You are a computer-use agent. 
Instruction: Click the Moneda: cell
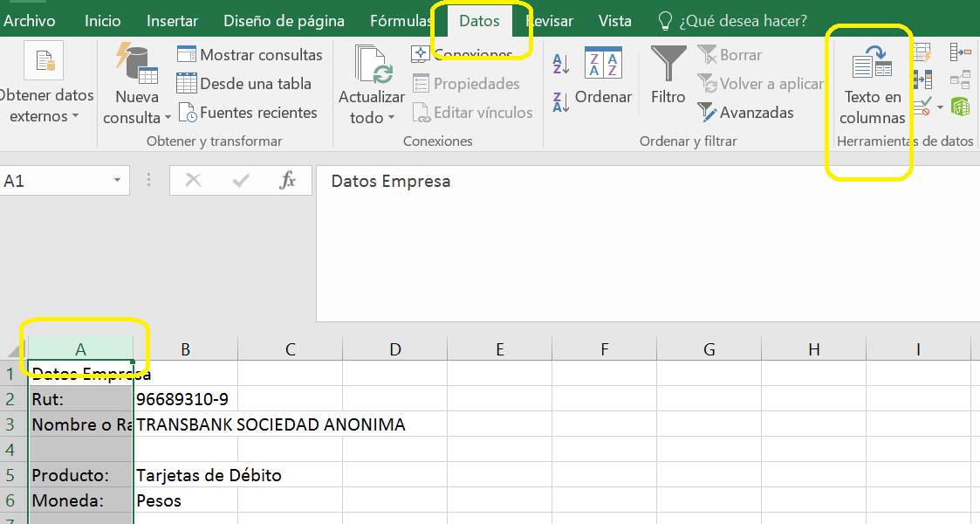(80, 500)
